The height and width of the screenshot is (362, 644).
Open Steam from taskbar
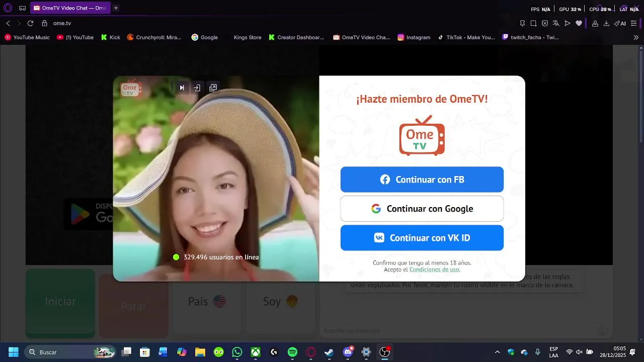point(329,352)
